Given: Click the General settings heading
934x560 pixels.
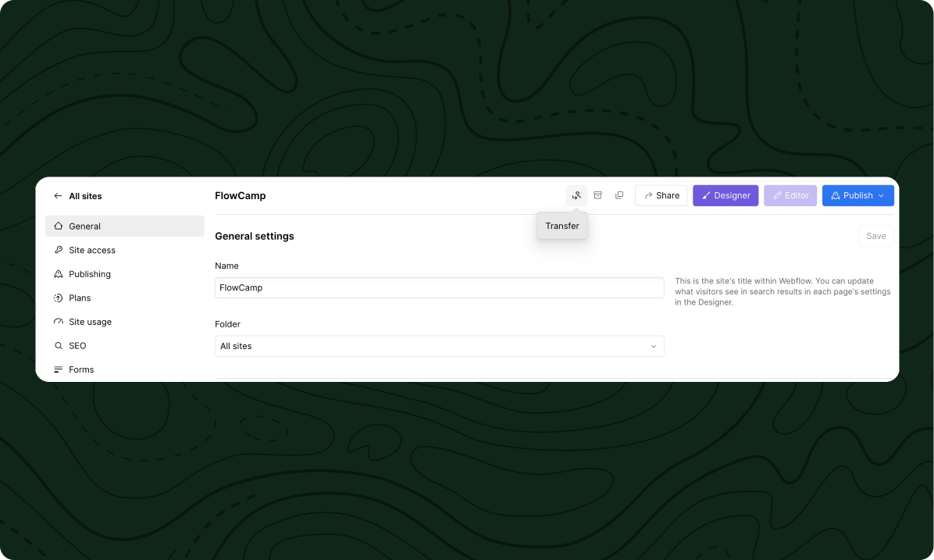Looking at the screenshot, I should pos(255,236).
